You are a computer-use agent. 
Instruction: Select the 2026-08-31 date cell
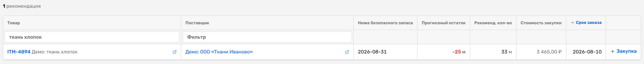click(385, 52)
